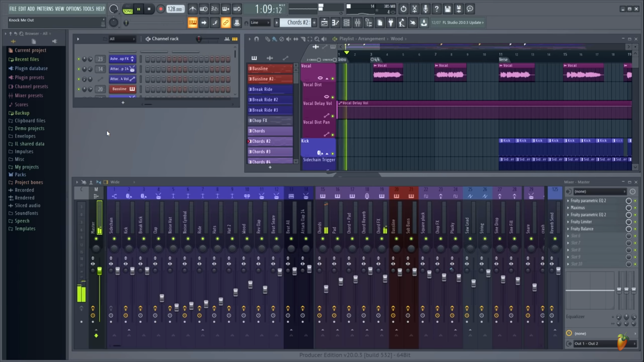Click the recording microphone icon

coord(426,8)
